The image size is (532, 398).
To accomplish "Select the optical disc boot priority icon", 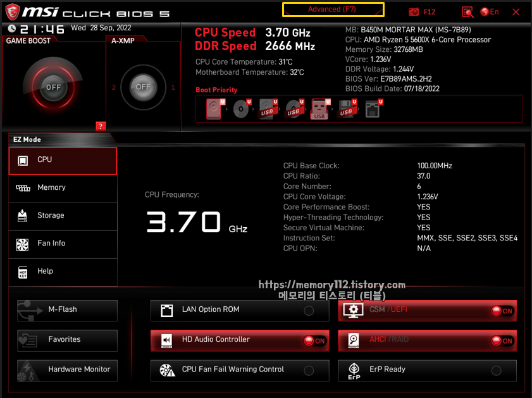I will tap(242, 109).
